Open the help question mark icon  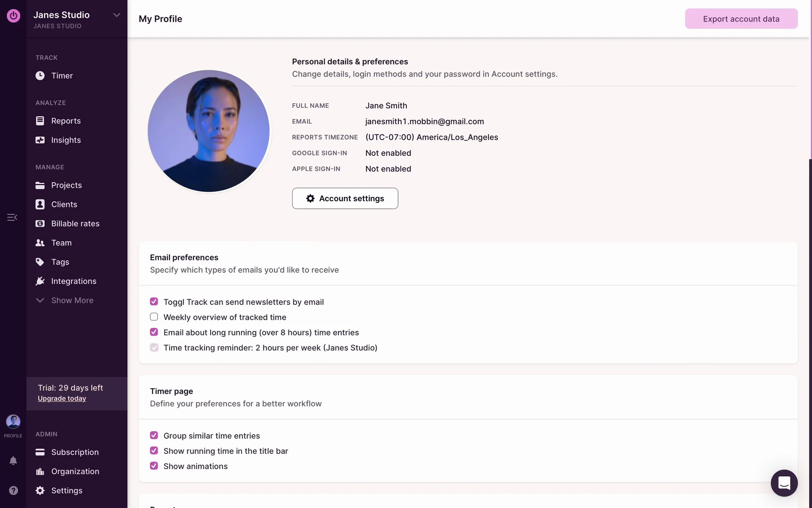point(13,490)
